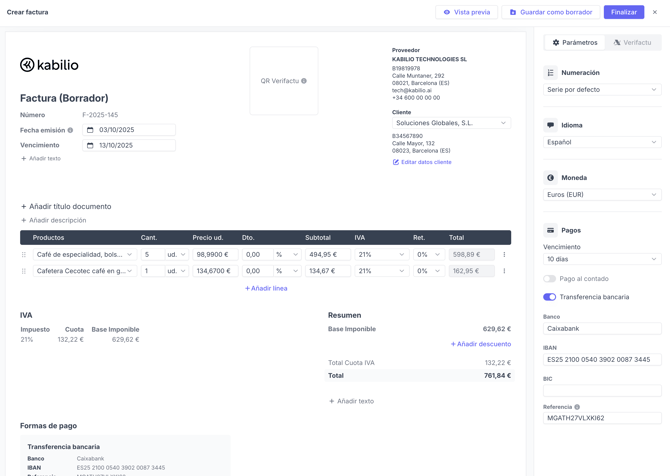670x476 pixels.
Task: Open the Idioma Español dropdown
Action: click(x=602, y=142)
